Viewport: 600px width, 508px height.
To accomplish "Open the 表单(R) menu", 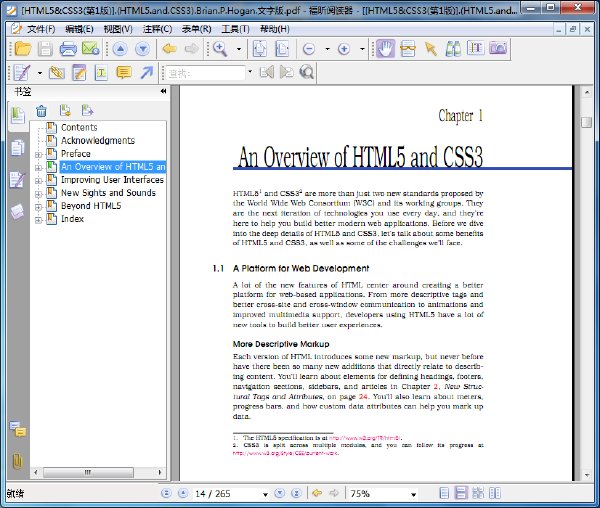I will (196, 29).
